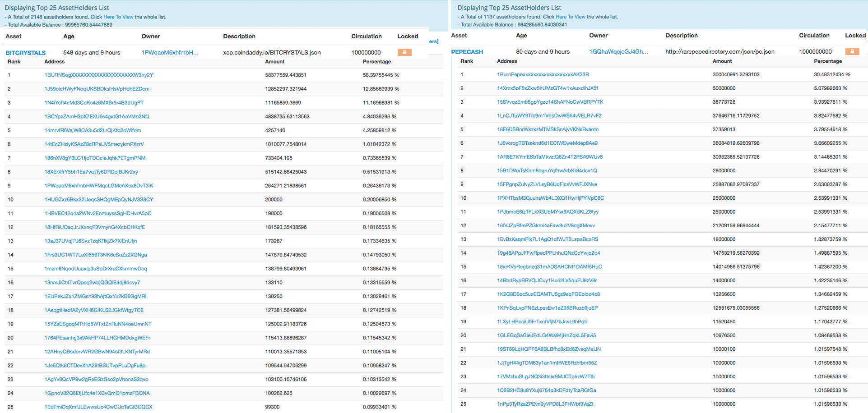The image size is (868, 413).
Task: Open PEPECASH owner 1GQhaWqejcGJ4Gh... link
Action: pyautogui.click(x=618, y=51)
